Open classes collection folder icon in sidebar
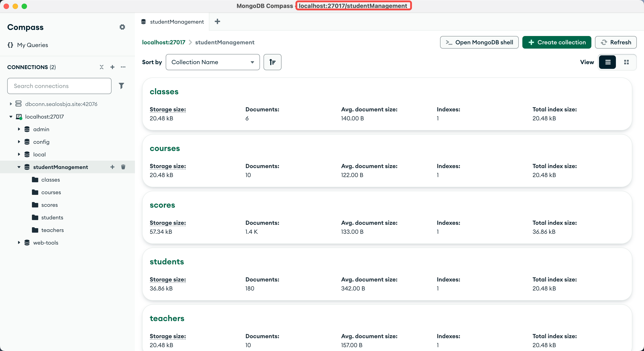Image resolution: width=644 pixels, height=351 pixels. pos(35,180)
